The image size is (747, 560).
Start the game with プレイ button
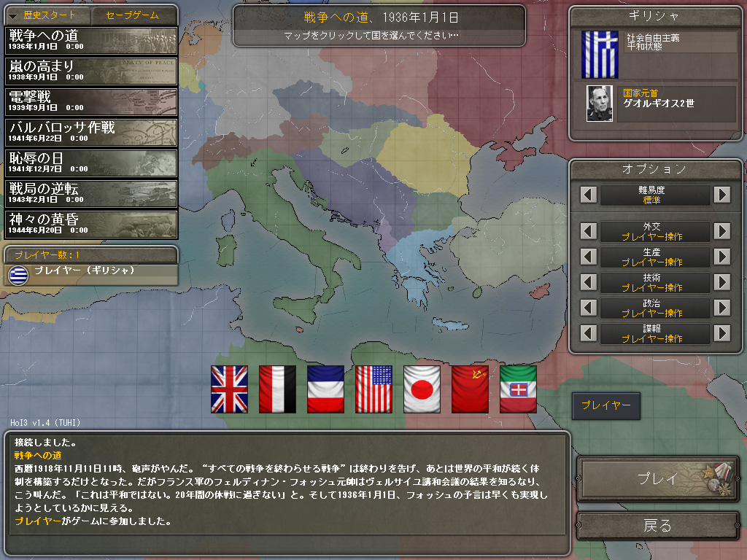pyautogui.click(x=658, y=478)
